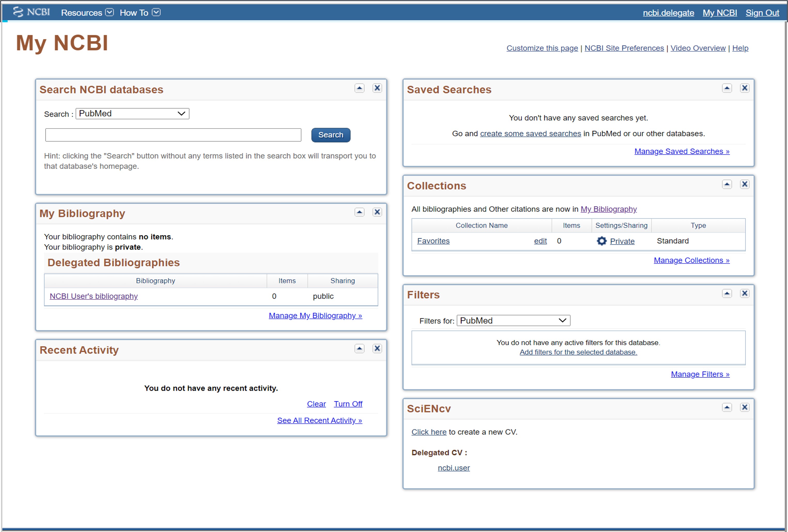788x532 pixels.
Task: Click Add filters for the selected database
Action: click(579, 352)
